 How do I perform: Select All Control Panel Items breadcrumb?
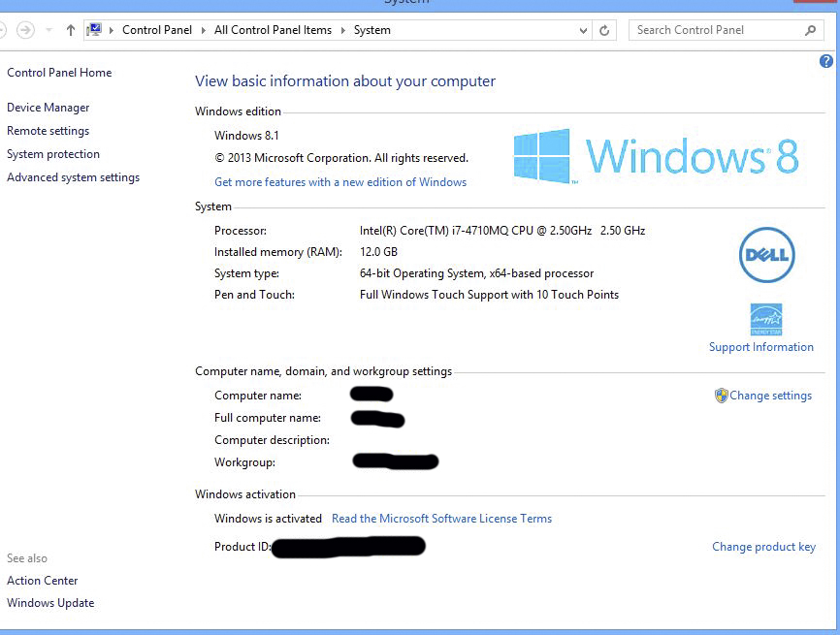coord(273,30)
